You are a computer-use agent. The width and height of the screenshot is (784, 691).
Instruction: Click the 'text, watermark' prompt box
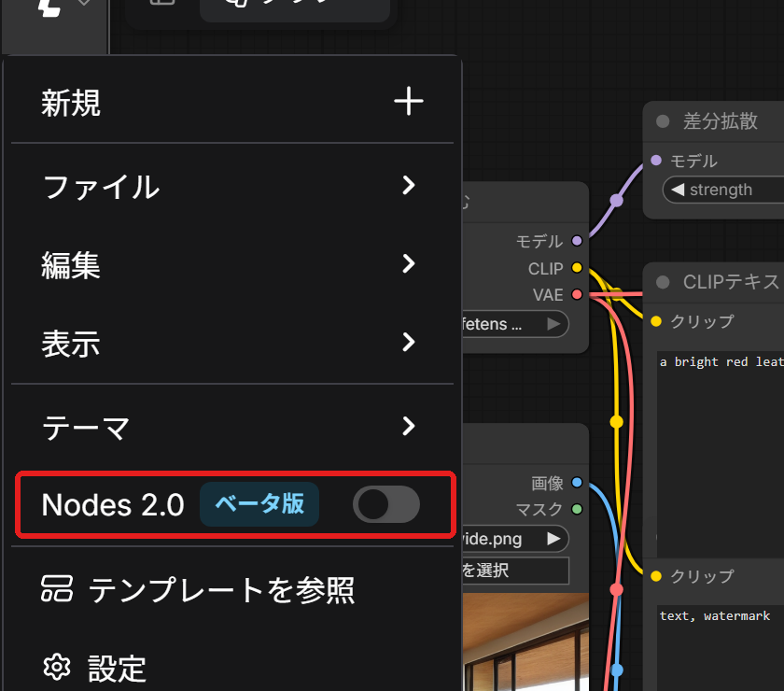[x=720, y=648]
